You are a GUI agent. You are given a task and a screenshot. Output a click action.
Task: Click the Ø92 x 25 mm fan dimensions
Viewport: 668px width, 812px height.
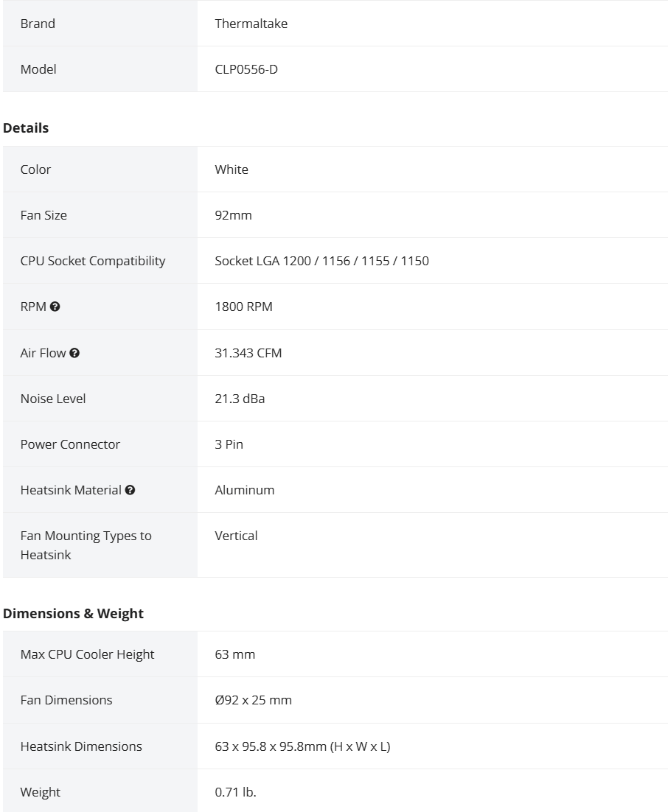point(253,699)
